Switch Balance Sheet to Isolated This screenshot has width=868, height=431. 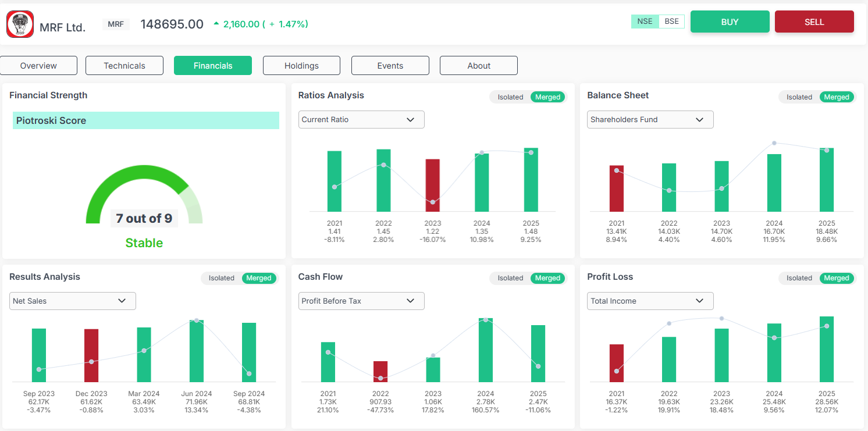[799, 97]
